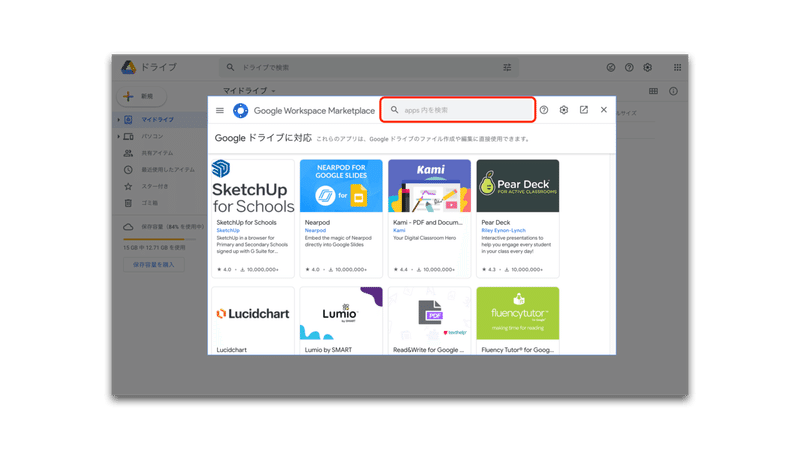800x450 pixels.
Task: Open the Drive offline status icon
Action: click(x=611, y=67)
